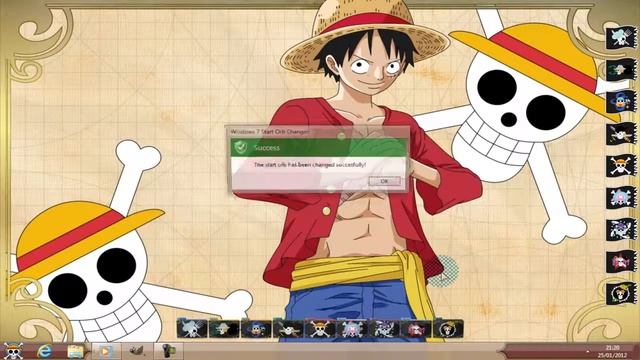This screenshot has width=640, height=360.
Task: Click the blue round face thumbnail in the dock
Action: pos(256,329)
